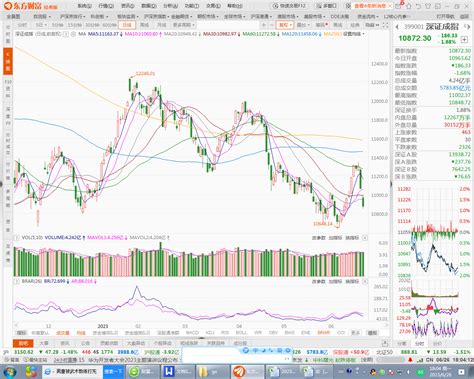Open 资讯 menu
This screenshot has width=474, height=379.
point(127,6)
